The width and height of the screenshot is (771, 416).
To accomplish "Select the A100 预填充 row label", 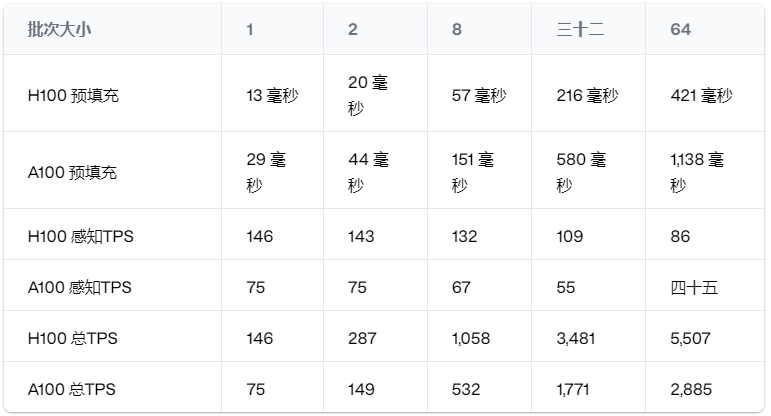I will pos(73,172).
